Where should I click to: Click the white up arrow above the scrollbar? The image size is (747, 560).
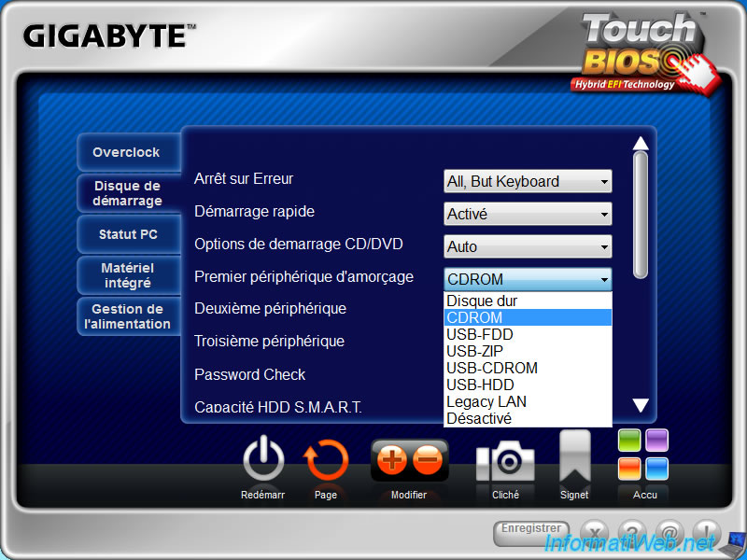[x=641, y=143]
